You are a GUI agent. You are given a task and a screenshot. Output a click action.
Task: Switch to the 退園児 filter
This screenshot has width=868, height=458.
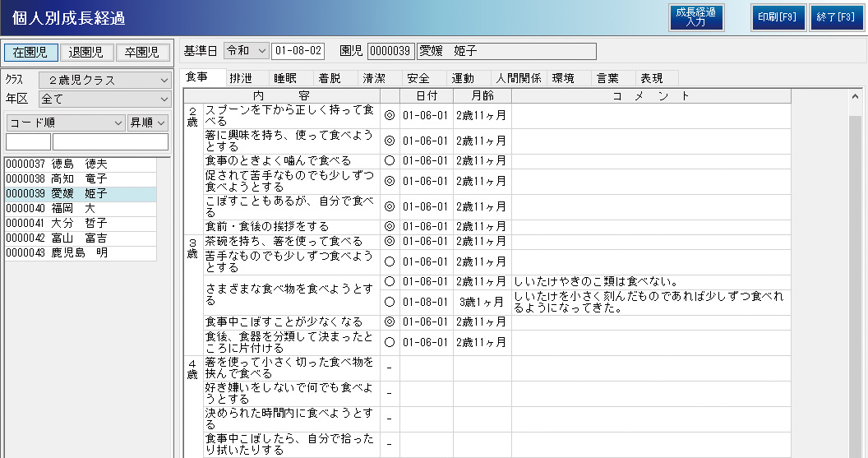[86, 52]
